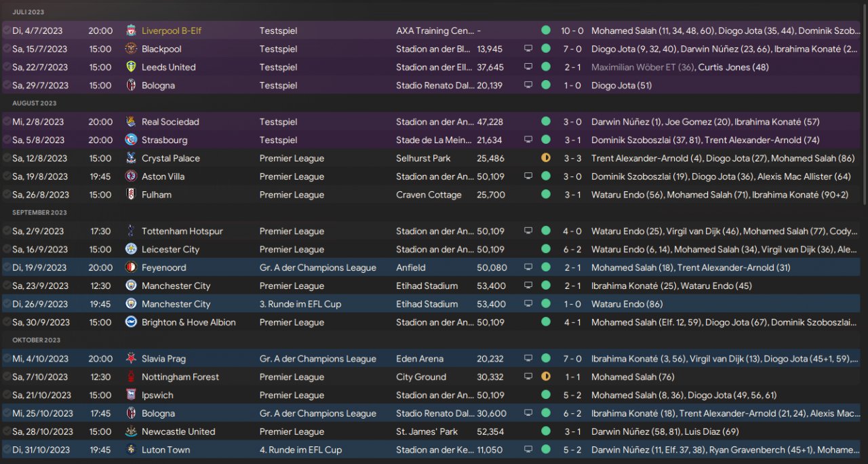This screenshot has width=868, height=464.
Task: Click the 'Wataru Endo (86)' goalscorer text
Action: tap(627, 304)
